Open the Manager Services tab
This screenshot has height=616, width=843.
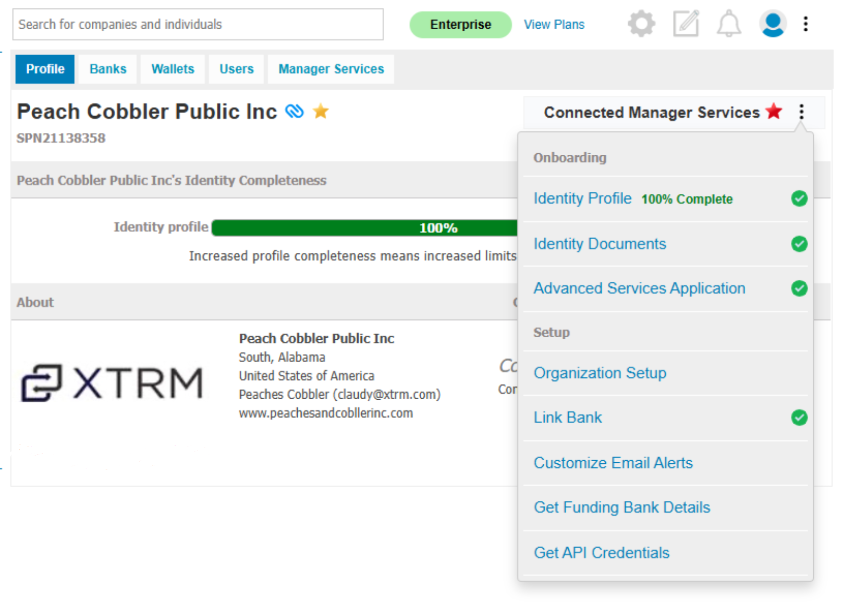[331, 69]
